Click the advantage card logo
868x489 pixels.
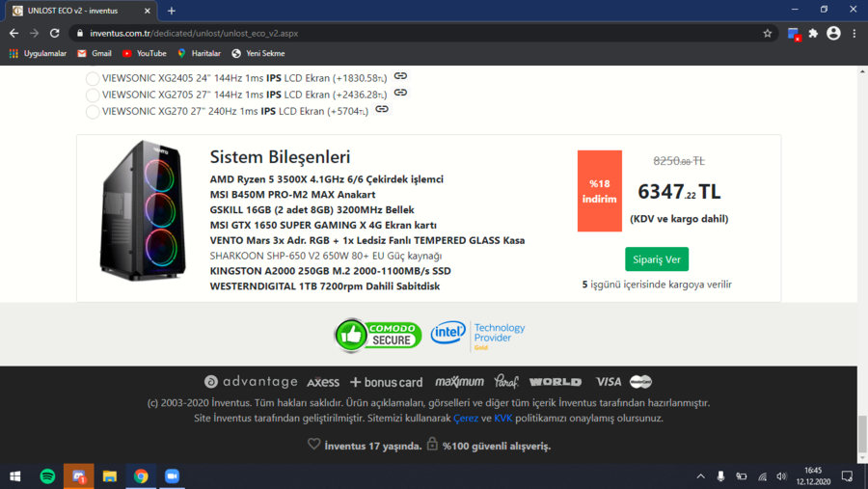click(251, 382)
